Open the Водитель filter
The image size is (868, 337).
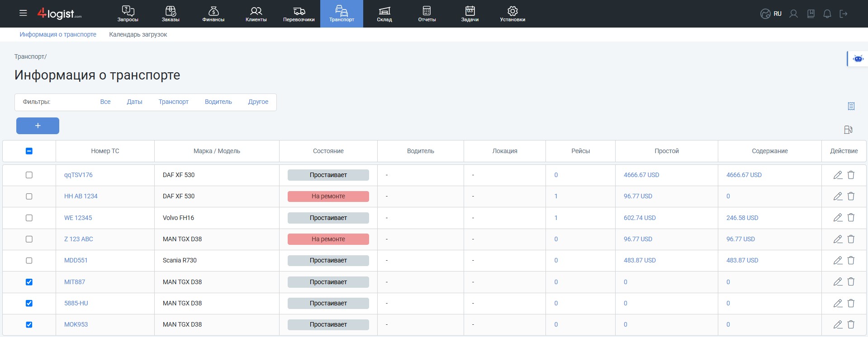[218, 102]
